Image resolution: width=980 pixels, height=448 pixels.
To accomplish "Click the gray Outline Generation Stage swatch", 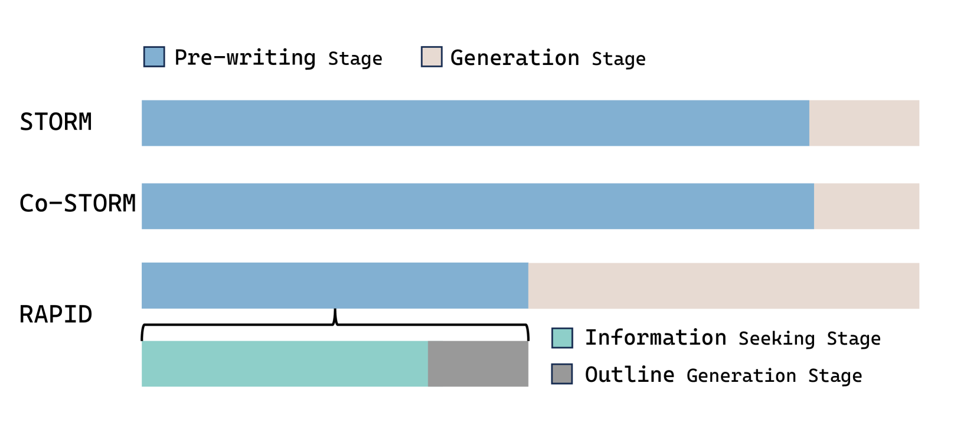I will click(562, 374).
